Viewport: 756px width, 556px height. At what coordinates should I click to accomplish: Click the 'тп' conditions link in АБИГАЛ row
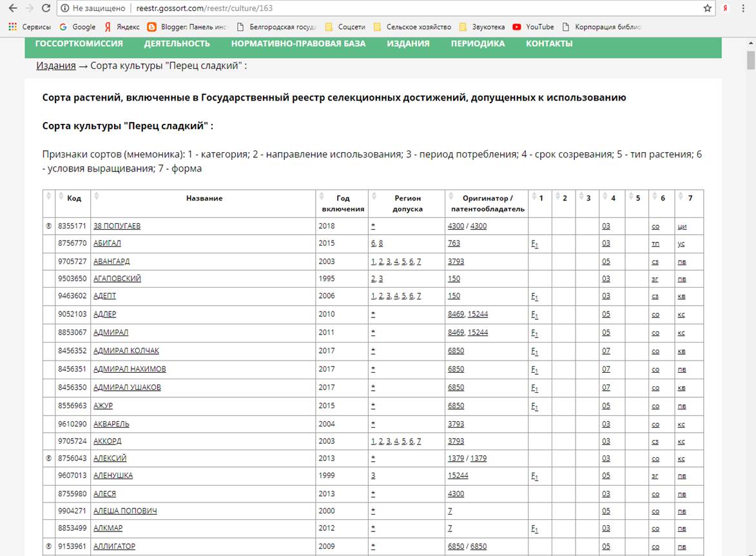(655, 244)
